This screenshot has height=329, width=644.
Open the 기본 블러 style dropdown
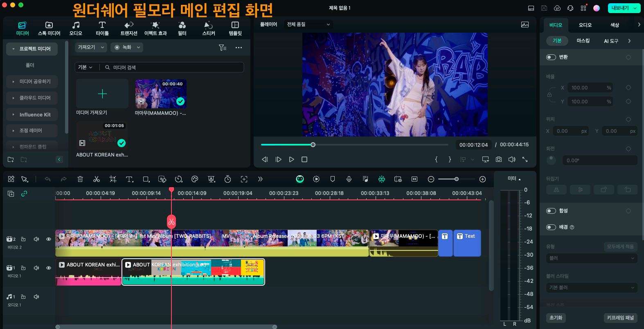[592, 288]
